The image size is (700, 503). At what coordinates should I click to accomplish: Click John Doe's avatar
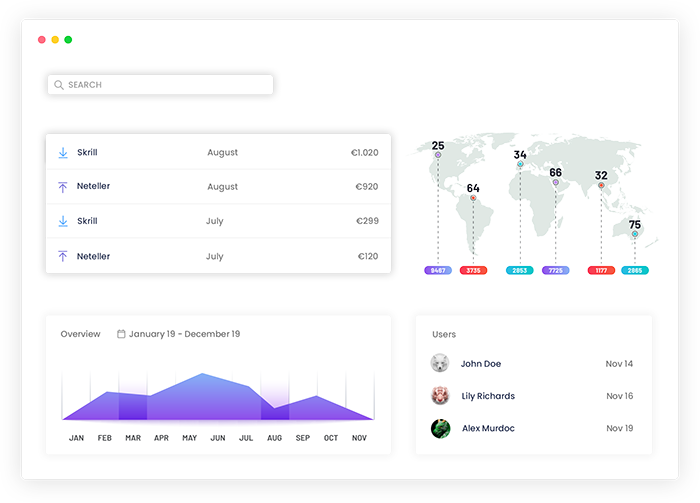coord(440,364)
